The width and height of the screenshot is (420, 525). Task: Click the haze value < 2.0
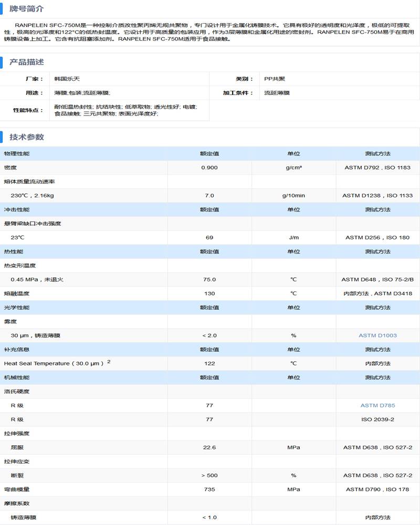click(209, 335)
